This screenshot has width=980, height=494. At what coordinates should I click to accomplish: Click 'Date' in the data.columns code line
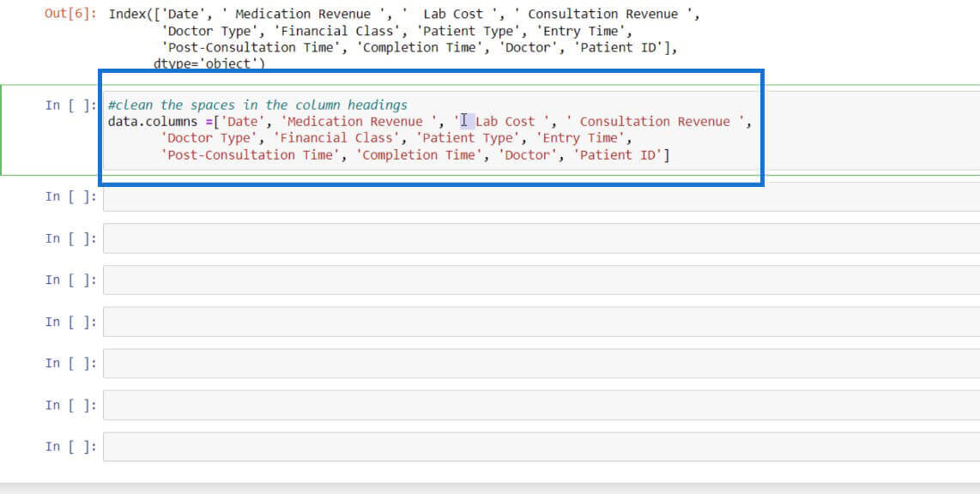pos(242,122)
